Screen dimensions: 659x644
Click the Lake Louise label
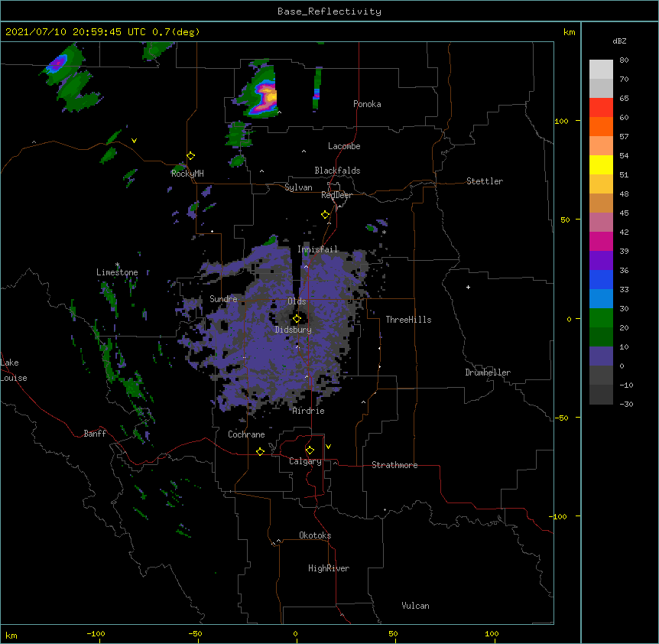[14, 370]
